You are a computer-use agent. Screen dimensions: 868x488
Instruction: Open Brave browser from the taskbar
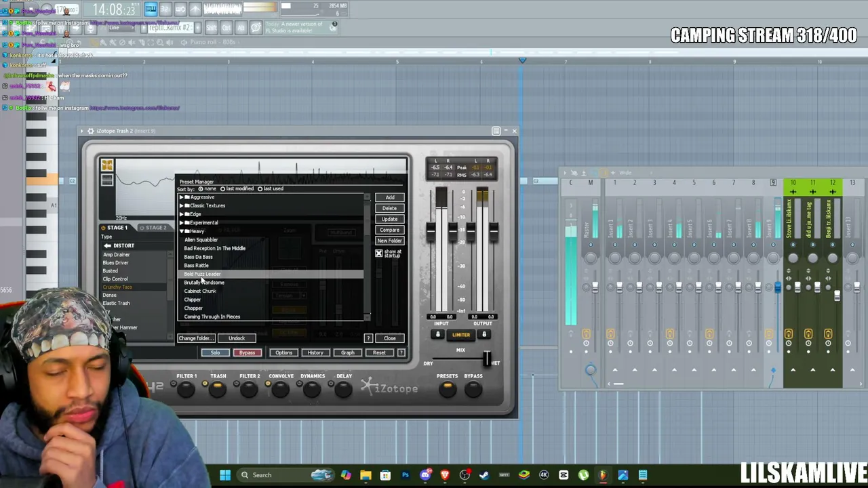[445, 475]
